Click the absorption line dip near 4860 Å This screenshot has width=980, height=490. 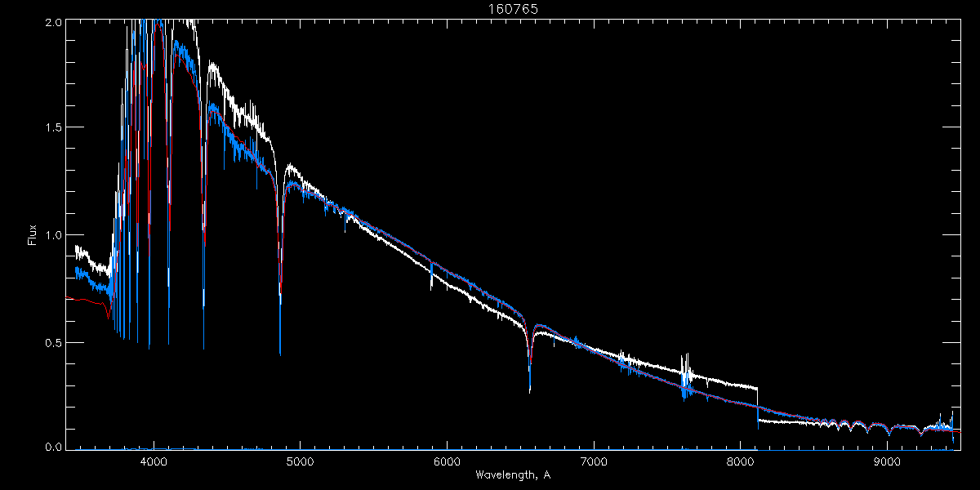281,269
